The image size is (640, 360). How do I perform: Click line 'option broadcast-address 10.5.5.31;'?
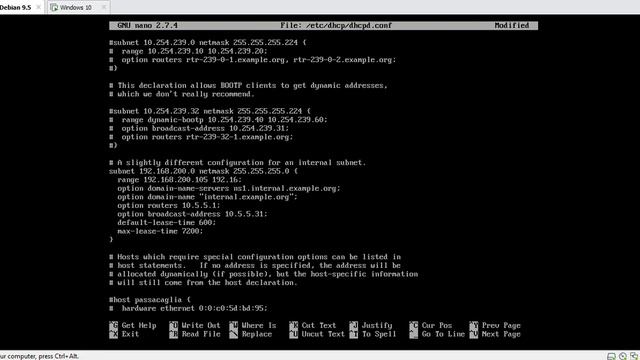click(x=192, y=214)
